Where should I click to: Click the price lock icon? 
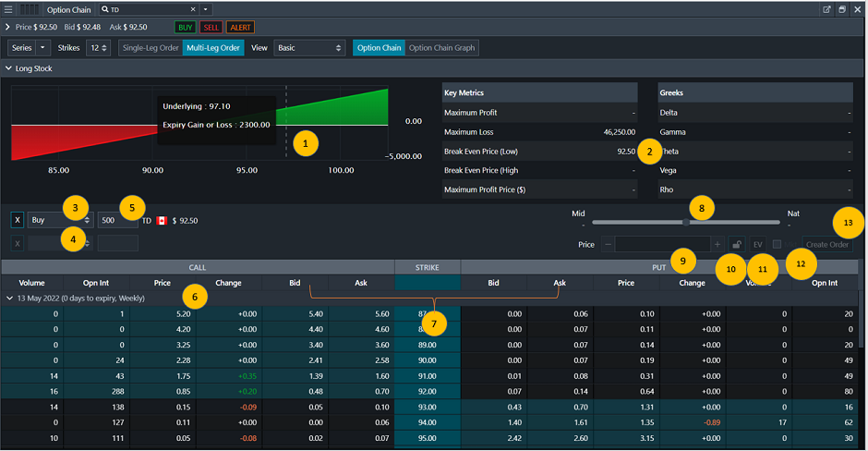pyautogui.click(x=736, y=245)
